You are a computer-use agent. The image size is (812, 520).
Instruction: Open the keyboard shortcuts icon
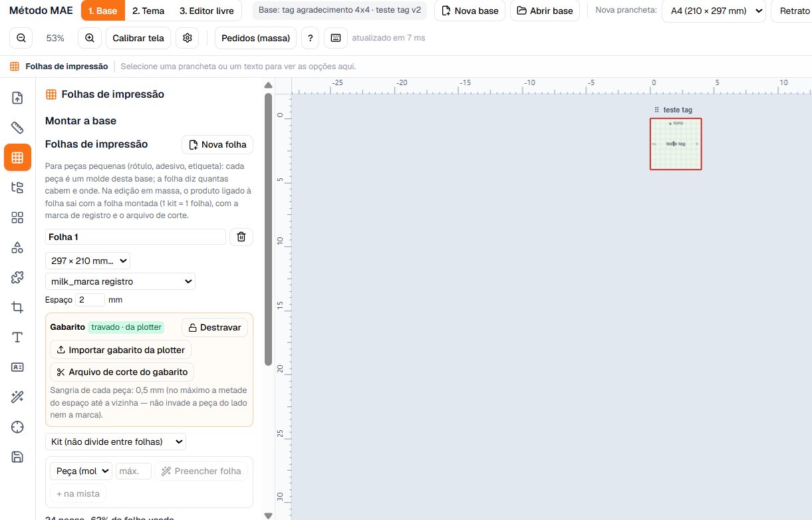click(336, 38)
